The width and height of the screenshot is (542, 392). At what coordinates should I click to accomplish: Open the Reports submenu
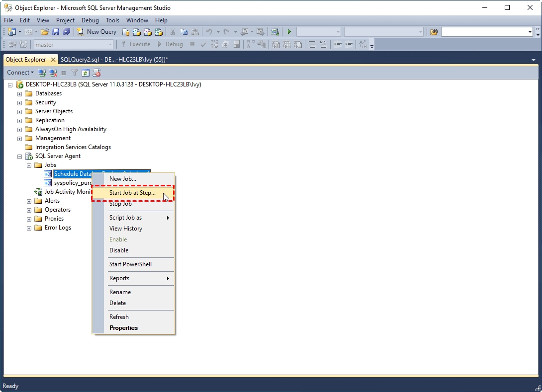pyautogui.click(x=133, y=278)
